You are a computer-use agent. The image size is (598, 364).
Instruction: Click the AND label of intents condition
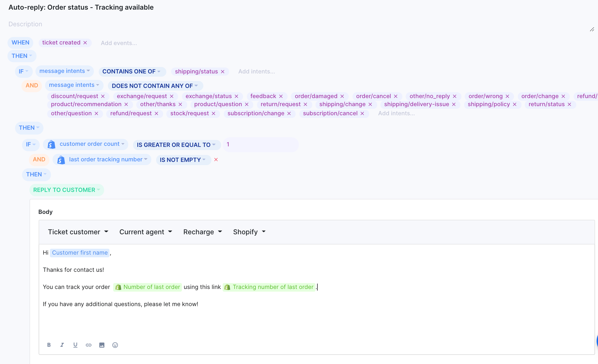click(32, 86)
